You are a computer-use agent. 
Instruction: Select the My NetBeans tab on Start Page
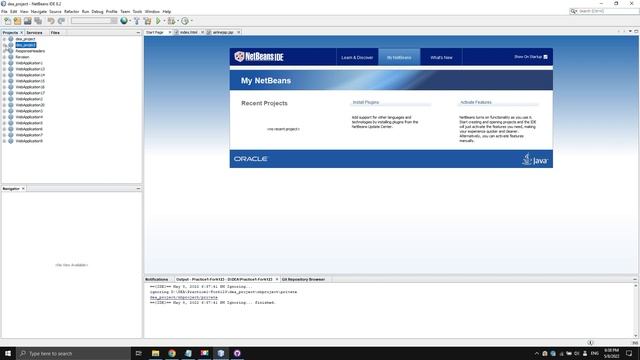pyautogui.click(x=399, y=57)
